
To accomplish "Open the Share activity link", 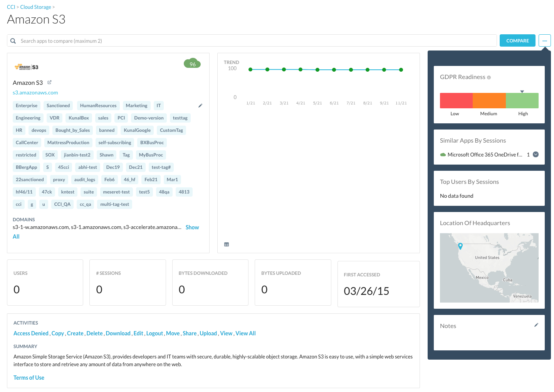I will tap(190, 333).
